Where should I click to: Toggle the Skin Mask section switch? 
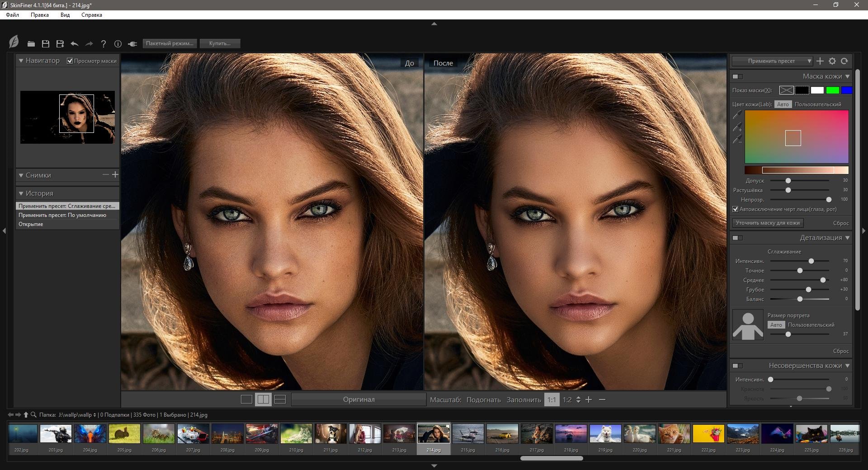737,76
